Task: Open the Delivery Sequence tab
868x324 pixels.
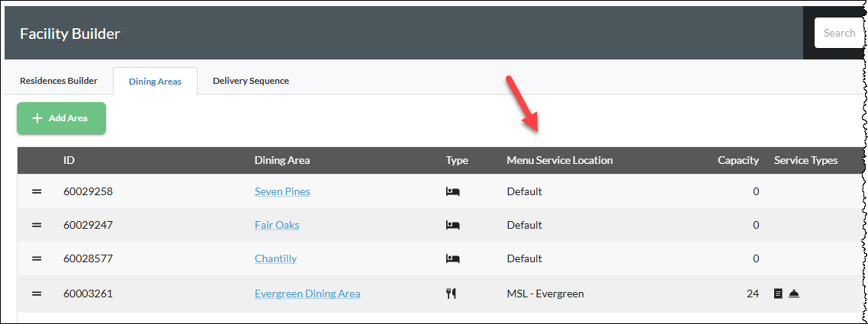Action: (x=251, y=81)
